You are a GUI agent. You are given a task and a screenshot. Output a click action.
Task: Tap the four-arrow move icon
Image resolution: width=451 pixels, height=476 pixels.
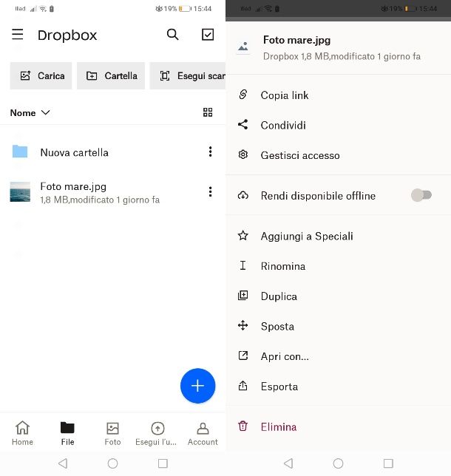click(x=243, y=326)
